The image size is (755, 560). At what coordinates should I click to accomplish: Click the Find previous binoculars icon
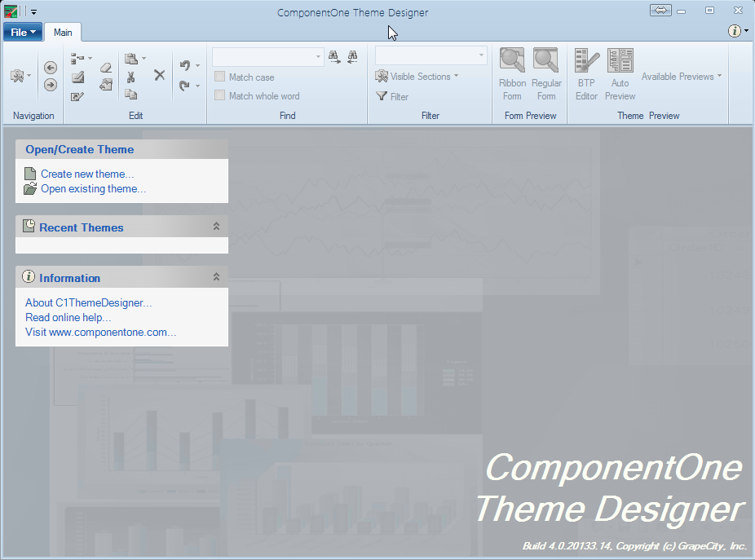(x=352, y=57)
